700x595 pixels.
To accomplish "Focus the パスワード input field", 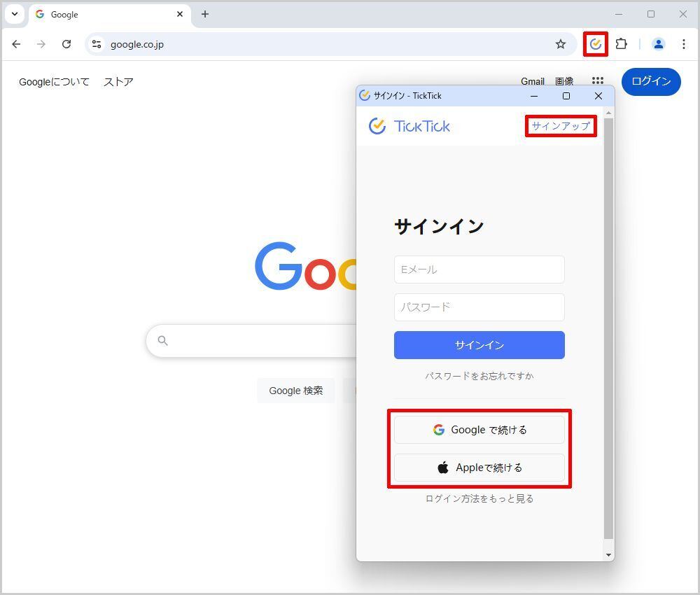I will 479,307.
